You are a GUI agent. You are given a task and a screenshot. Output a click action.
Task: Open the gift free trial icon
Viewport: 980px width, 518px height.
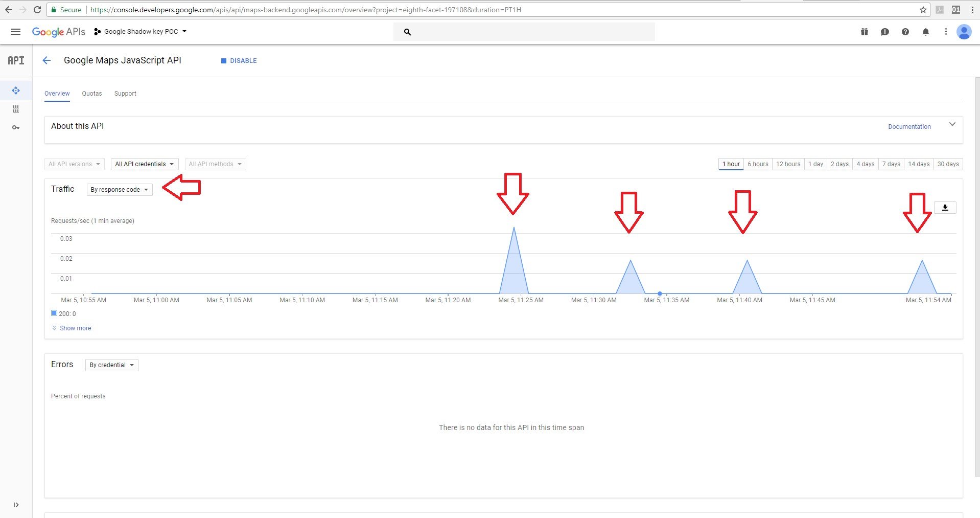(x=865, y=32)
